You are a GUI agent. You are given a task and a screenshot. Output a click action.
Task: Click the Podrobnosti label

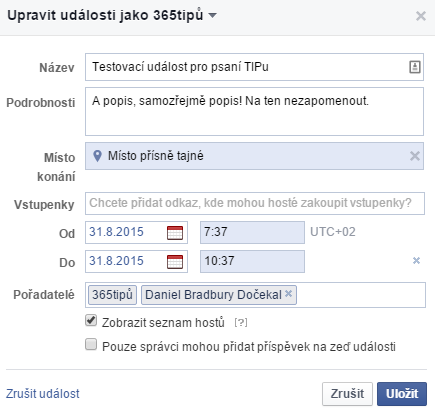tap(41, 102)
